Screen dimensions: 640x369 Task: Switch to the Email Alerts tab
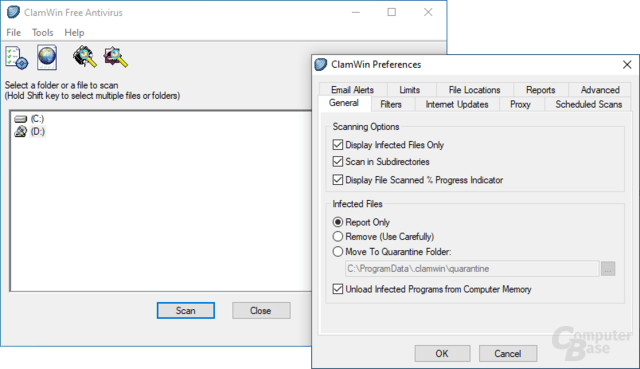pyautogui.click(x=353, y=90)
